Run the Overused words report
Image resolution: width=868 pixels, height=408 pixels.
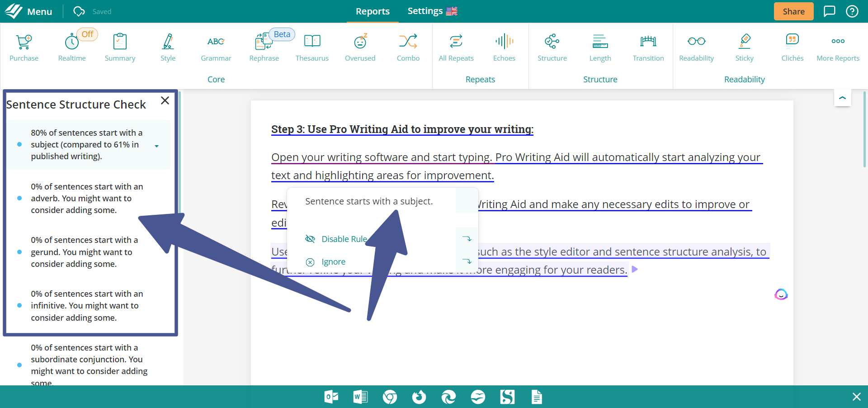coord(360,47)
